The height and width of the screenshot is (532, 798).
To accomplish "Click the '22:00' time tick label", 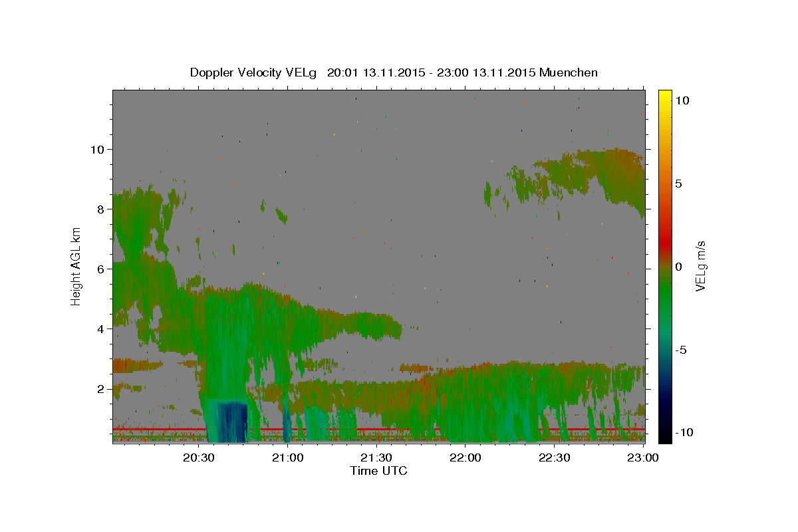I will [x=465, y=458].
